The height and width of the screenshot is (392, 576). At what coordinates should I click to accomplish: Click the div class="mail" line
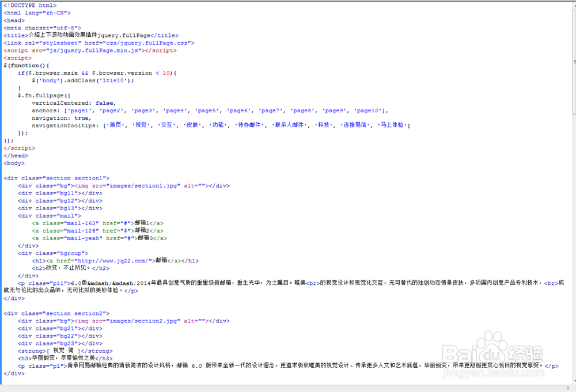(x=50, y=216)
